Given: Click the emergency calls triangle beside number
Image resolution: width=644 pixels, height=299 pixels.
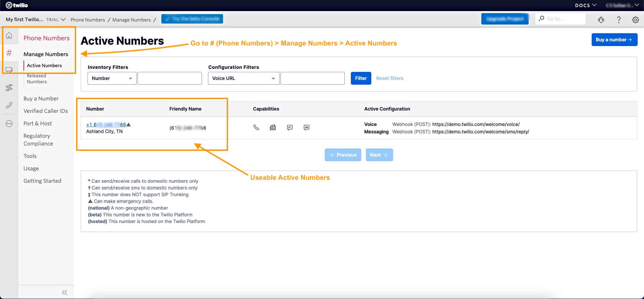Looking at the screenshot, I should (128, 125).
